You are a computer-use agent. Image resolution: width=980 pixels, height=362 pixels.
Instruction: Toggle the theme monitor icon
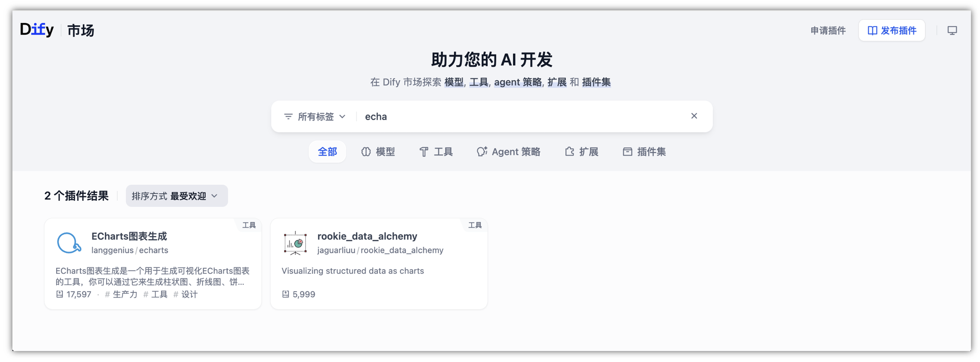952,31
